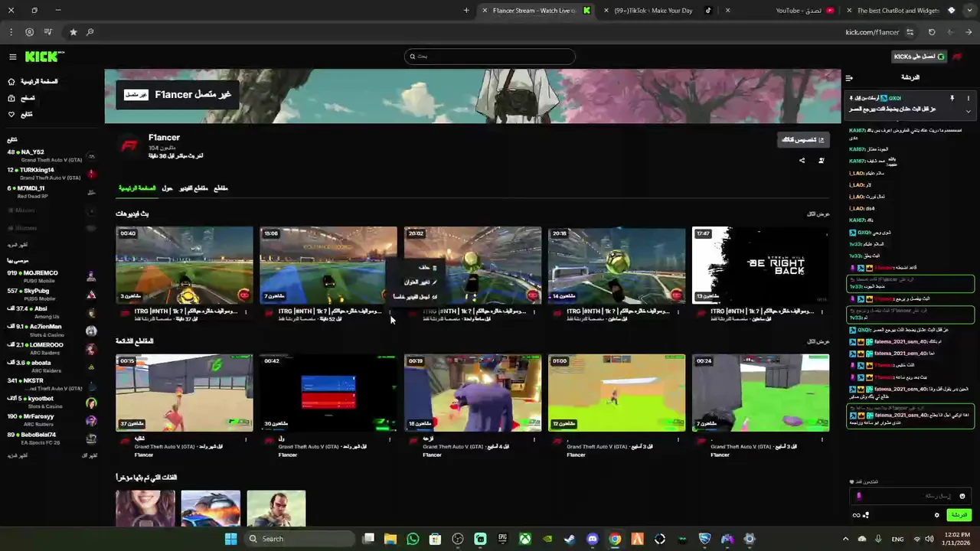This screenshot has height=551, width=980.
Task: Switch to the Home channel tab
Action: 137,188
